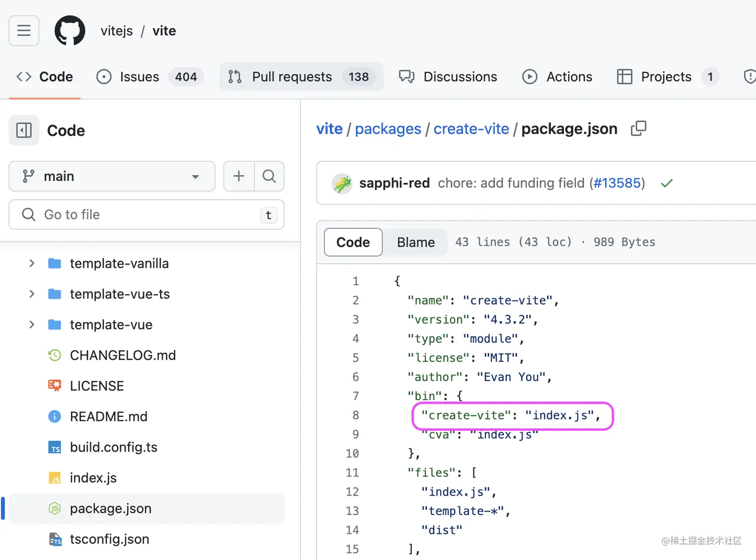Click the CHANGELOG.md history file icon
Image resolution: width=756 pixels, height=560 pixels.
tap(54, 355)
